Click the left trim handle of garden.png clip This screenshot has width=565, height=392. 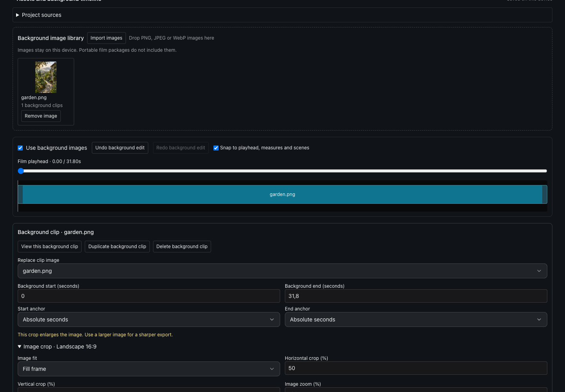20,194
